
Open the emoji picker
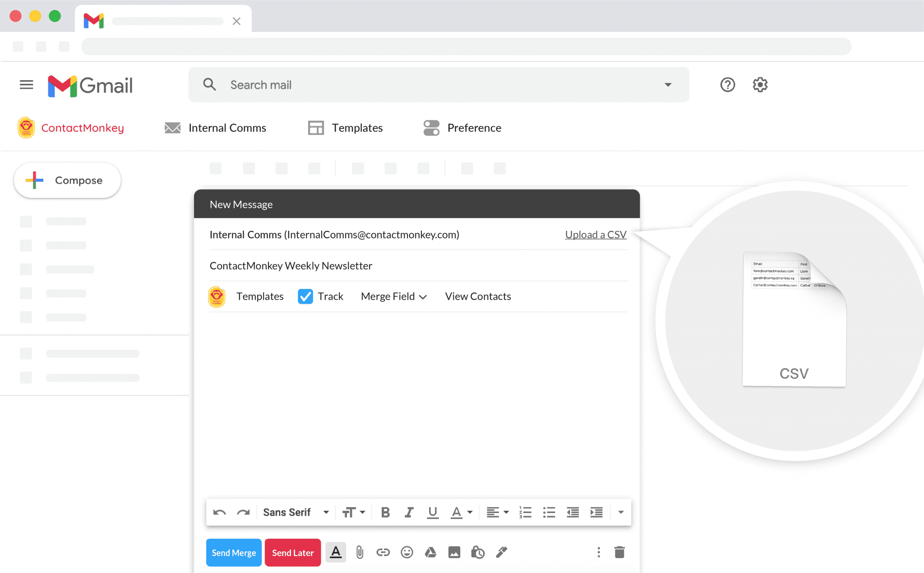(x=407, y=552)
